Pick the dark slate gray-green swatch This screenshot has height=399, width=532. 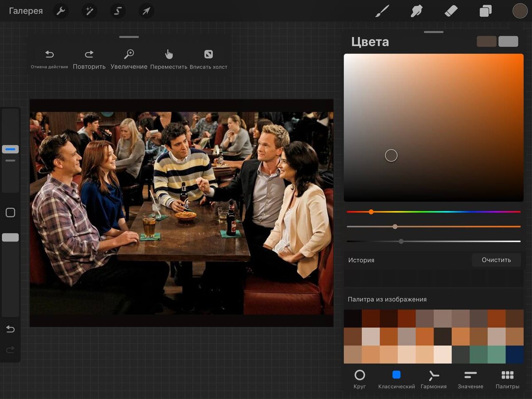(x=461, y=355)
